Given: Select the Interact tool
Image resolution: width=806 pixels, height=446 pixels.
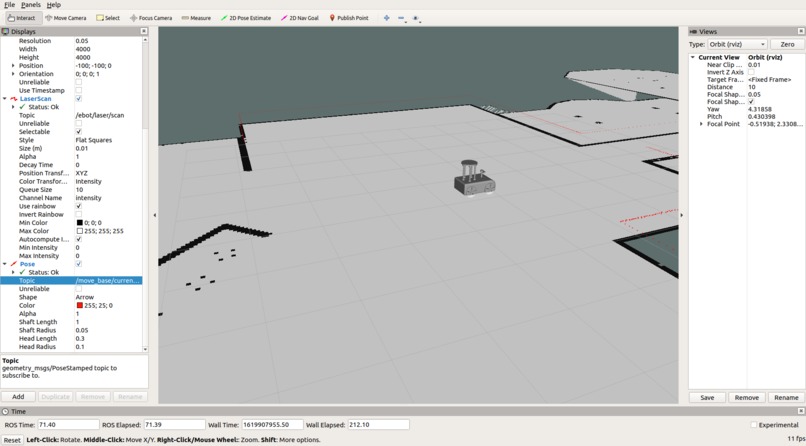Looking at the screenshot, I should 22,18.
